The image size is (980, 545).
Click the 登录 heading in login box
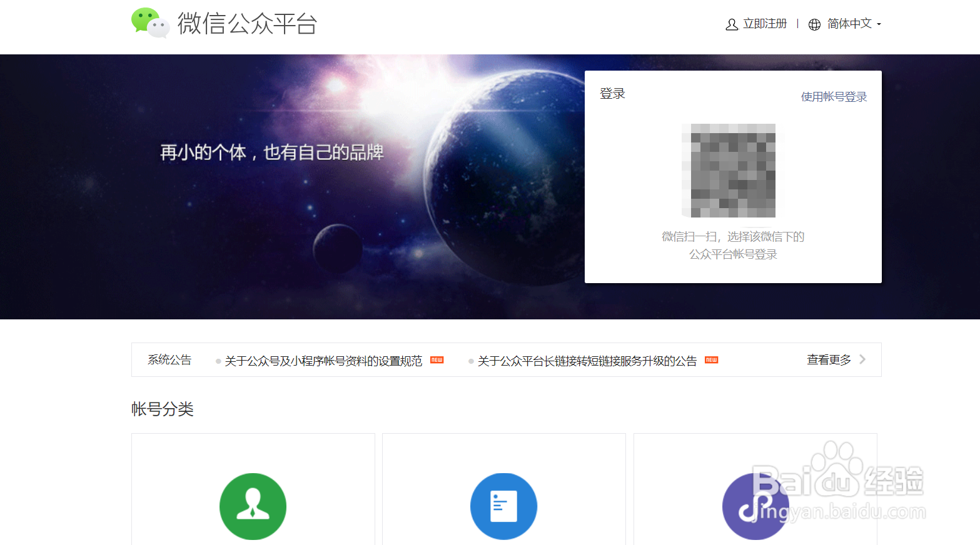click(x=612, y=94)
